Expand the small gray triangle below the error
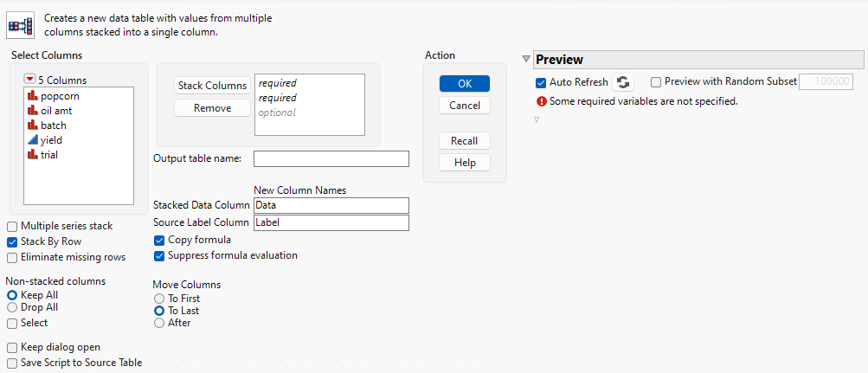 click(x=537, y=119)
